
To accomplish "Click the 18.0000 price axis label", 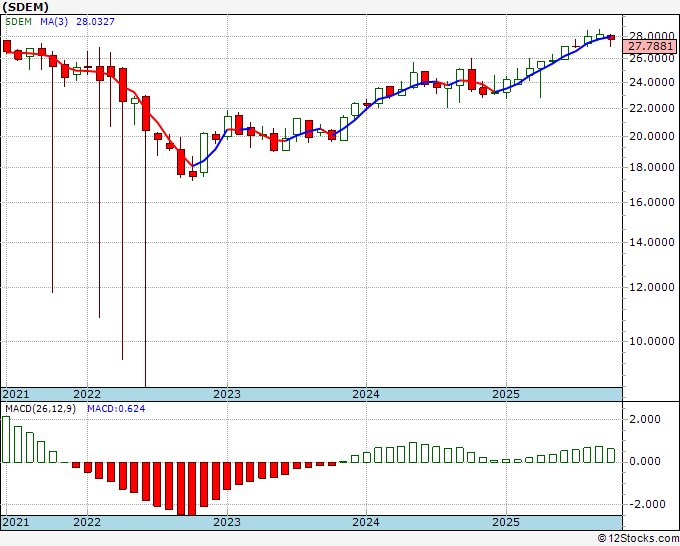I will tap(652, 167).
